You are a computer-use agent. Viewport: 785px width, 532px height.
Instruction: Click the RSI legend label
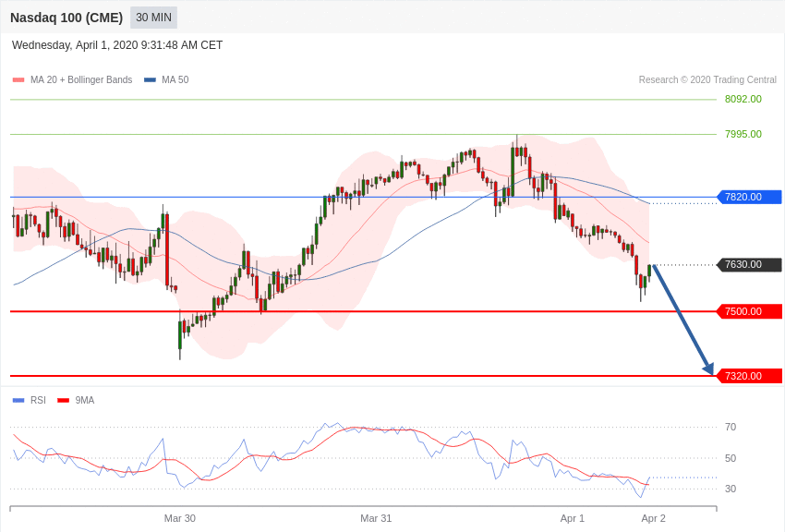[x=38, y=400]
